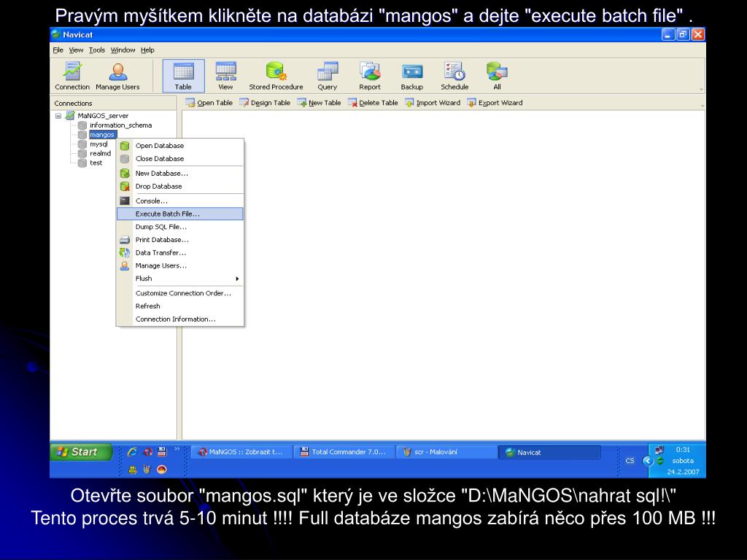Click Delete Table in the object toolbar
Viewport: 747px width, 560px height.
click(x=373, y=103)
